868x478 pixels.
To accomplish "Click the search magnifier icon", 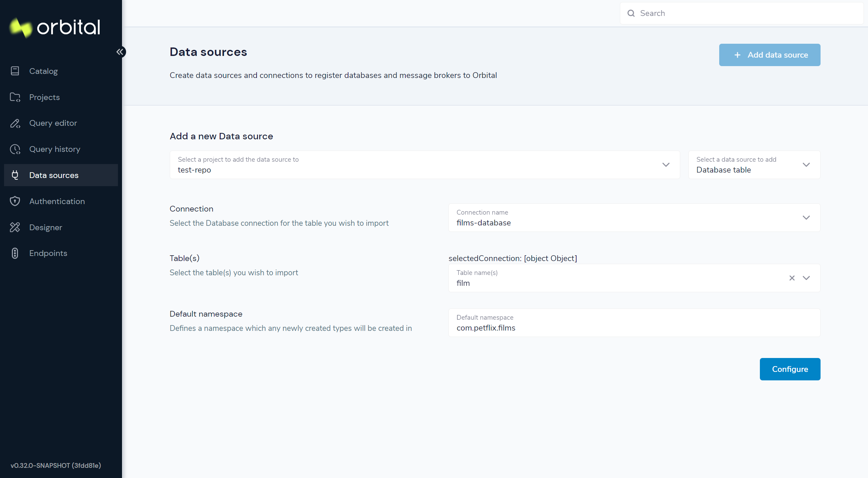I will tap(631, 13).
